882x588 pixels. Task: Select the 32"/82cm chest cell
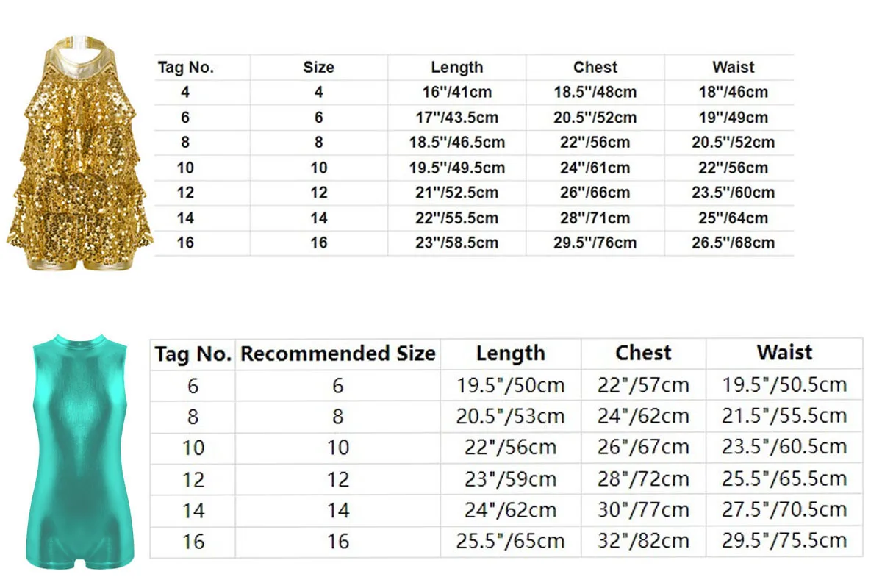tap(643, 542)
